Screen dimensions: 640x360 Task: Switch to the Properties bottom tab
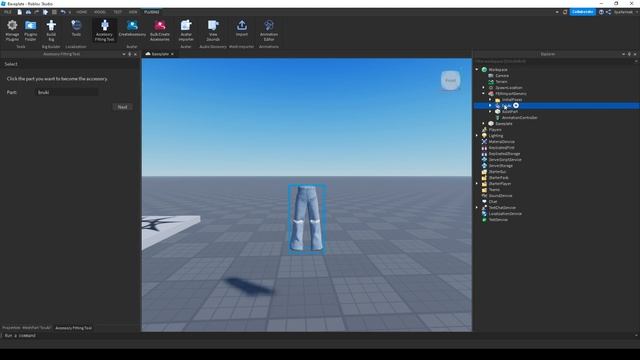[x=27, y=328]
